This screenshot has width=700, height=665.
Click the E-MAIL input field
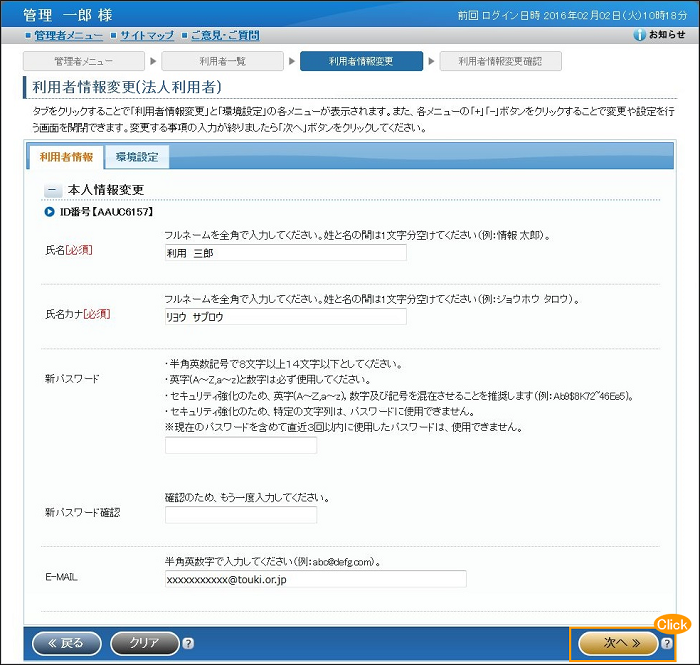point(316,579)
